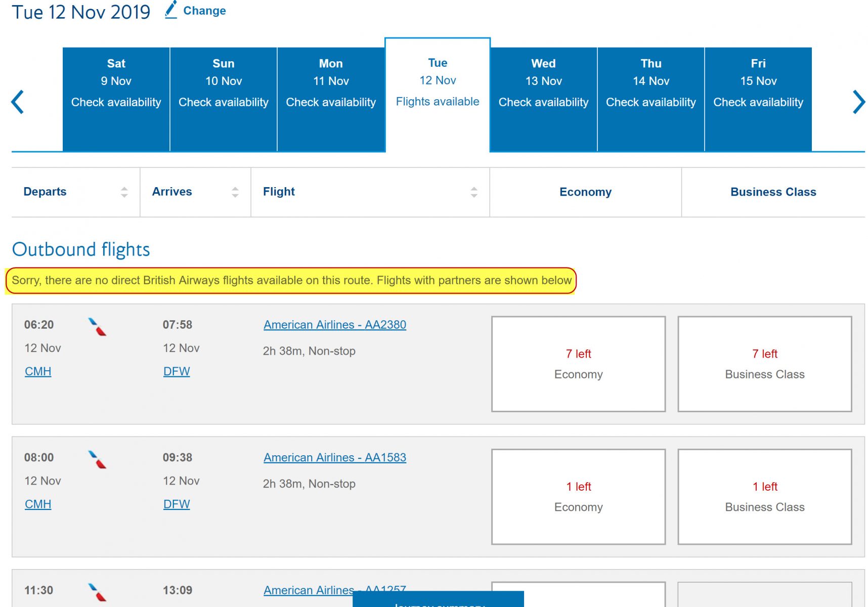Select the Sat 9 Nov tab

(116, 99)
